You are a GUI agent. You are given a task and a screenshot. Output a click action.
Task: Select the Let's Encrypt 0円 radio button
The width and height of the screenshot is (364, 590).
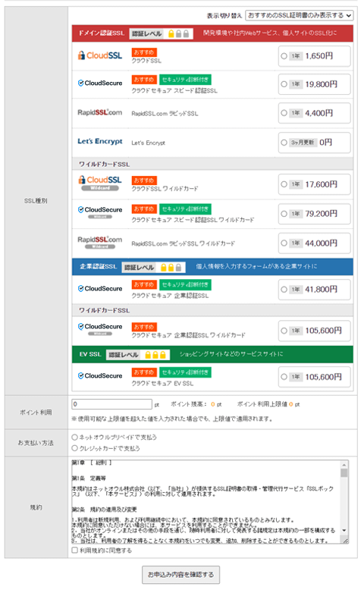tap(284, 143)
